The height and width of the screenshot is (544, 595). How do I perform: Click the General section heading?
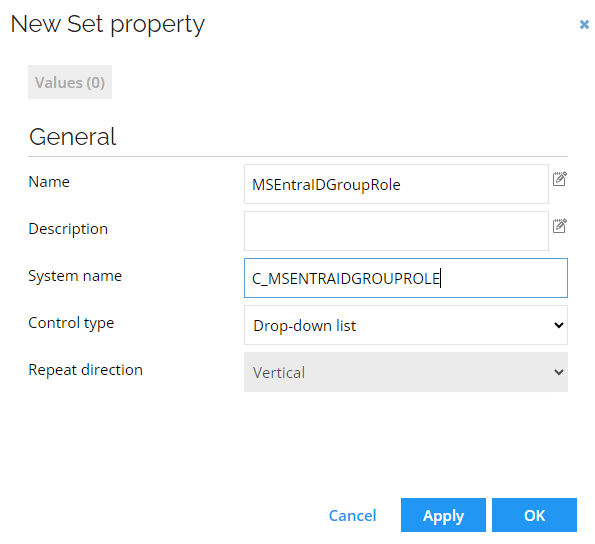pyautogui.click(x=72, y=137)
